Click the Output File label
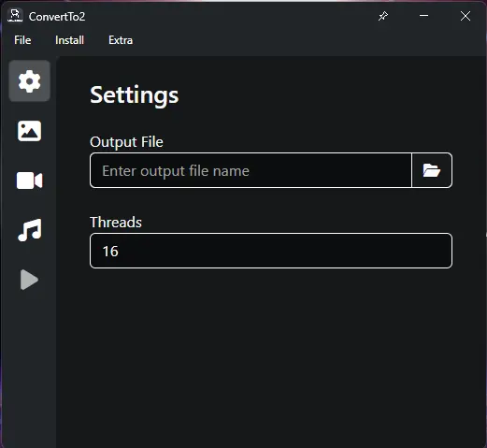The width and height of the screenshot is (487, 448). click(126, 142)
